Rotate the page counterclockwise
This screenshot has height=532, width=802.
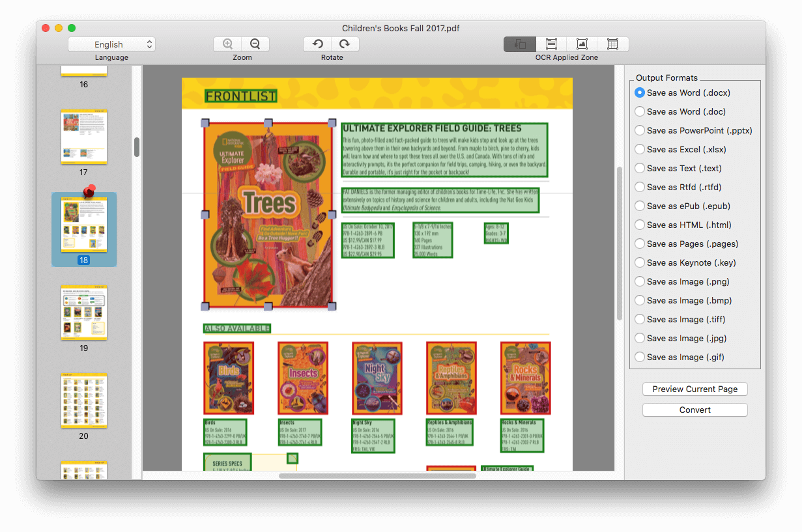pos(317,44)
